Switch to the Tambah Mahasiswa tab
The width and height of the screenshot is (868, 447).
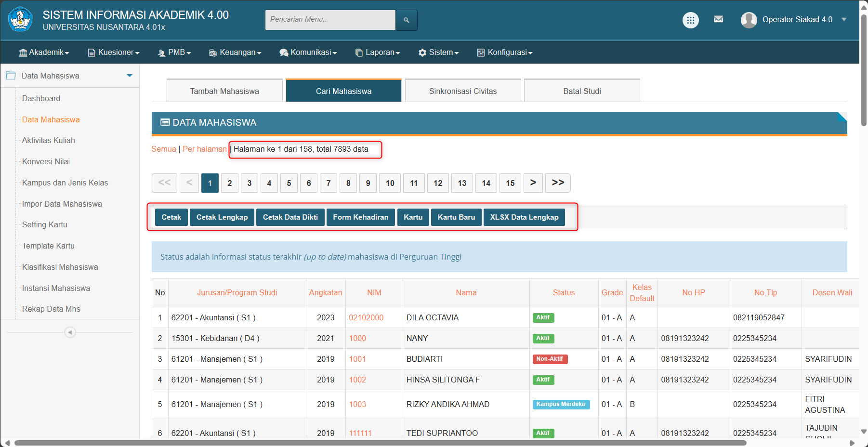224,91
